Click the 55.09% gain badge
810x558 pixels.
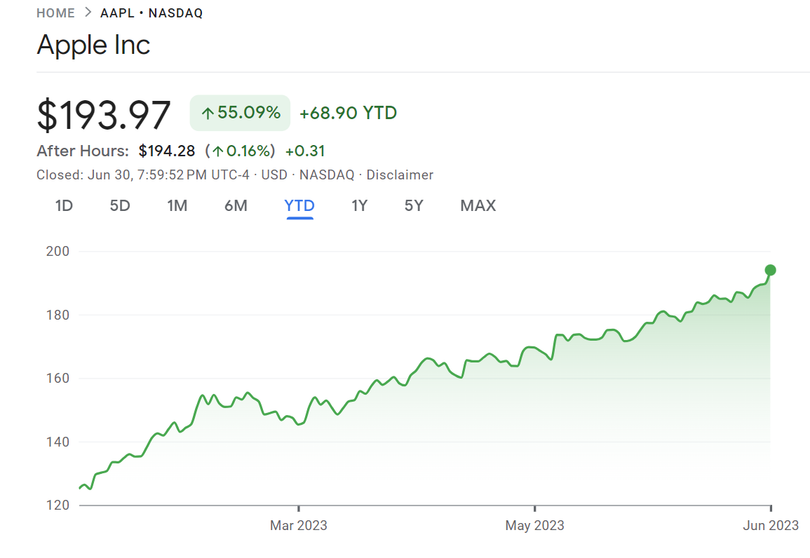click(x=240, y=113)
